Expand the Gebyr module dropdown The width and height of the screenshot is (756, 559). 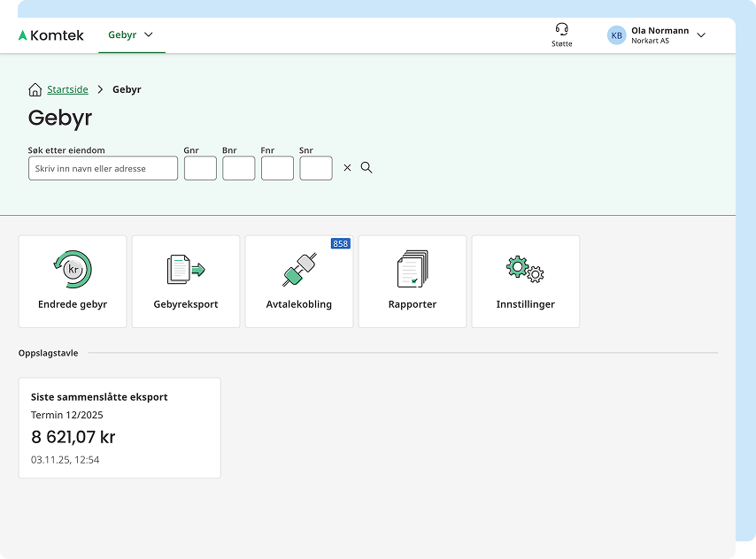(x=131, y=35)
